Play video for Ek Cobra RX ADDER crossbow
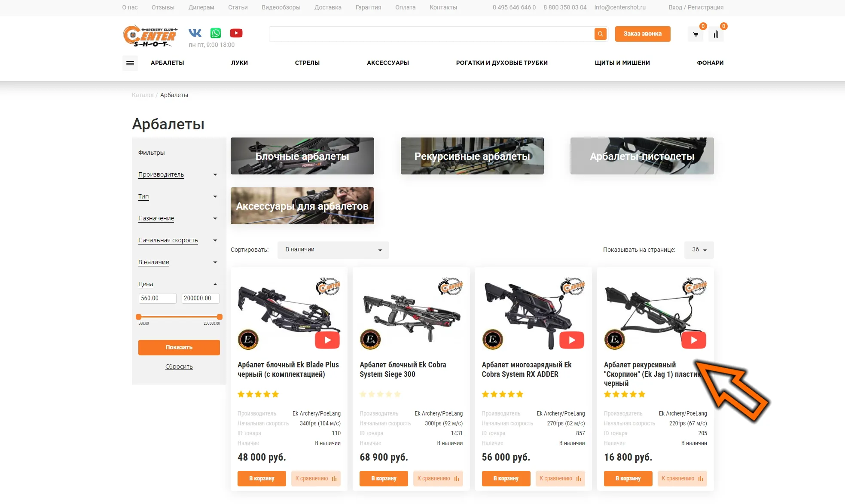Screen dimensions: 845x504 [x=572, y=340]
